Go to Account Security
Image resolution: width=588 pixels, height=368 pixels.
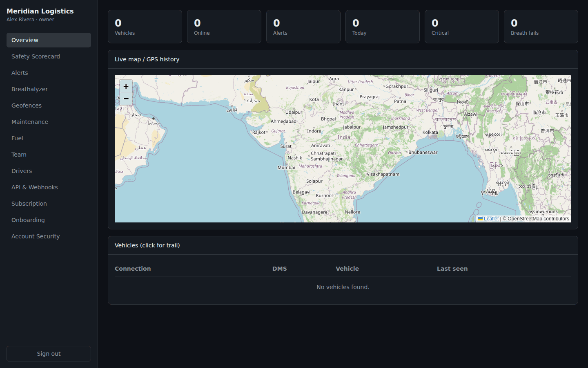pyautogui.click(x=49, y=236)
